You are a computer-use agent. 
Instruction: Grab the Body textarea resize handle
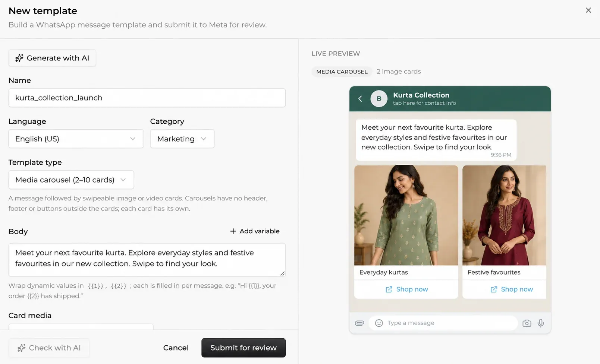(x=282, y=273)
